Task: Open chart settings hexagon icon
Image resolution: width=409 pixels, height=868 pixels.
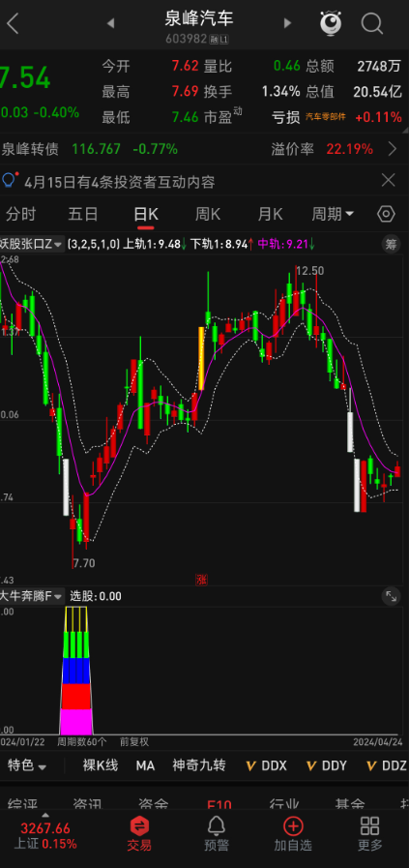Action: 386,214
